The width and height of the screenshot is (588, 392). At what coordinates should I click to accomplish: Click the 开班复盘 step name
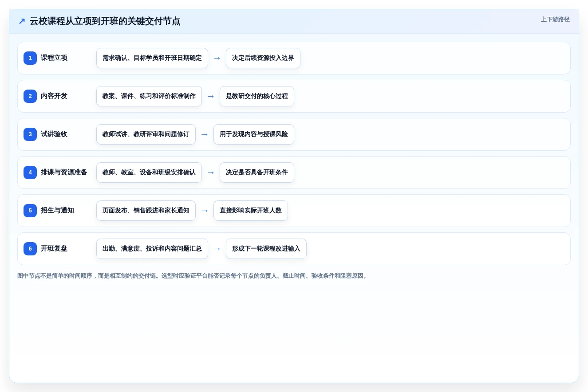click(x=54, y=249)
